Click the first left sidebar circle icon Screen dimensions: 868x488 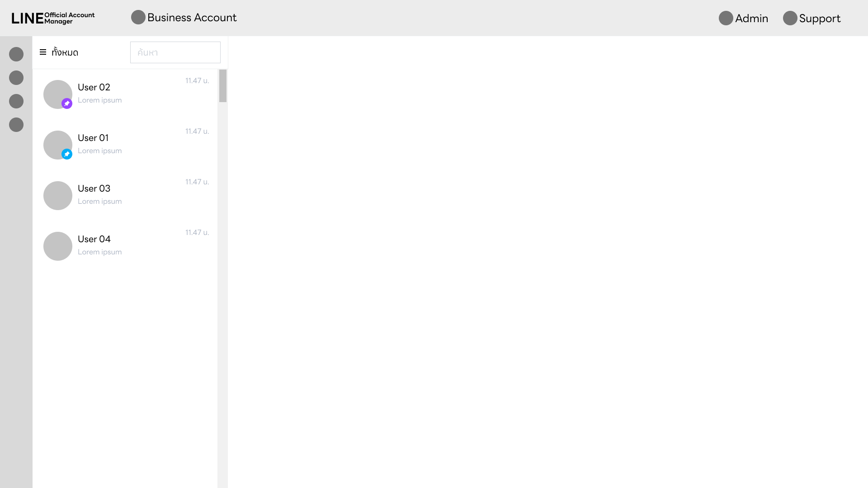click(16, 54)
